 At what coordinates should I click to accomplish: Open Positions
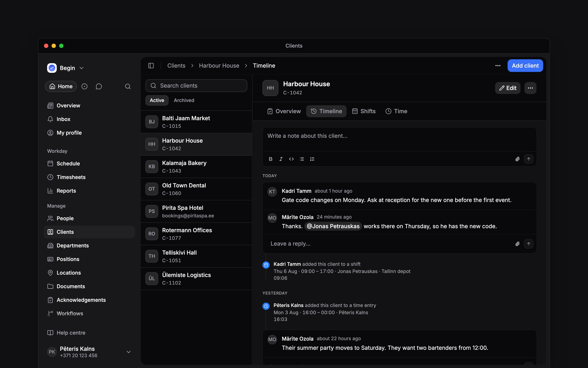click(x=89, y=259)
